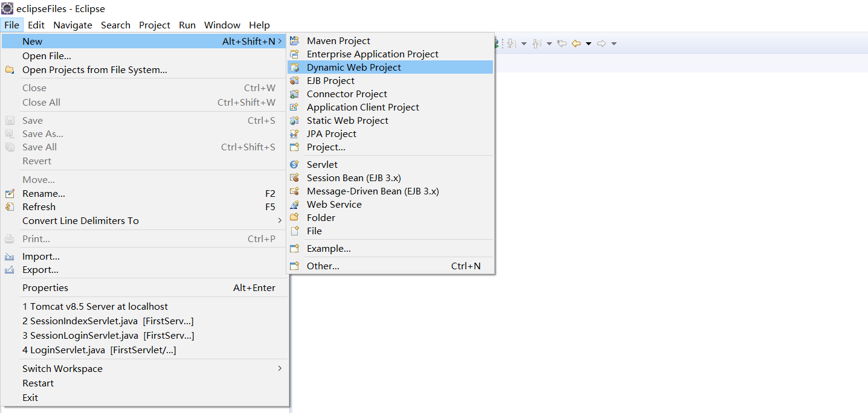Click the Previous Annotation toolbar icon
The width and height of the screenshot is (868, 413).
point(536,43)
